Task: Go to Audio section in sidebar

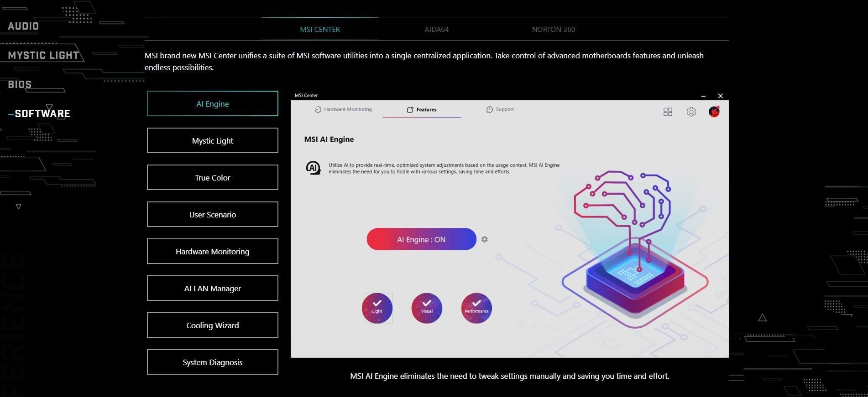Action: coord(23,26)
